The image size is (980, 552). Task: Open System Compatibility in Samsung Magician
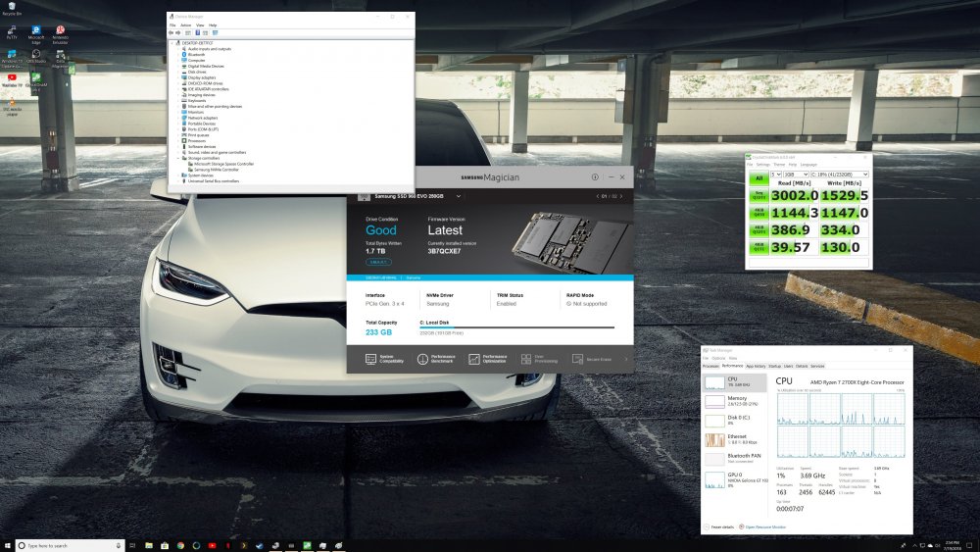(x=384, y=359)
